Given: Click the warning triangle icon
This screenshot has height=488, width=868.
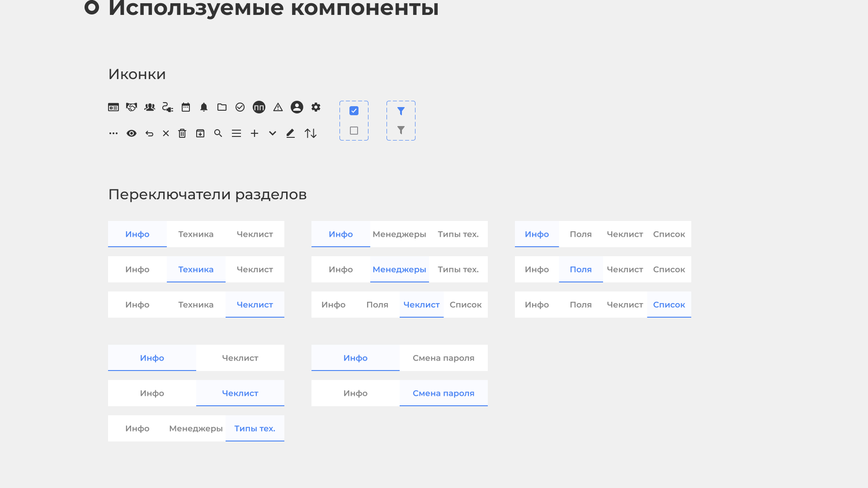Looking at the screenshot, I should pos(278,107).
